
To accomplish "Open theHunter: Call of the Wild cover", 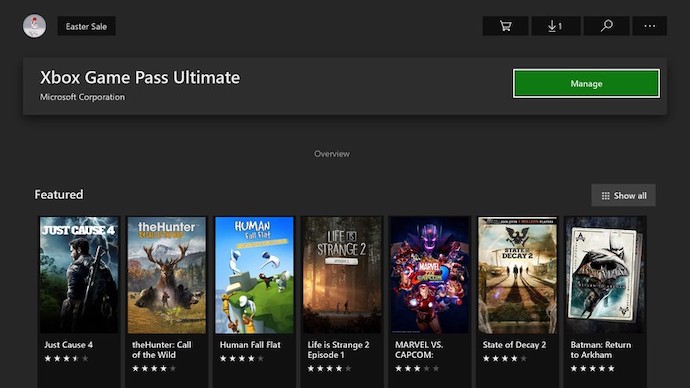I will 166,275.
